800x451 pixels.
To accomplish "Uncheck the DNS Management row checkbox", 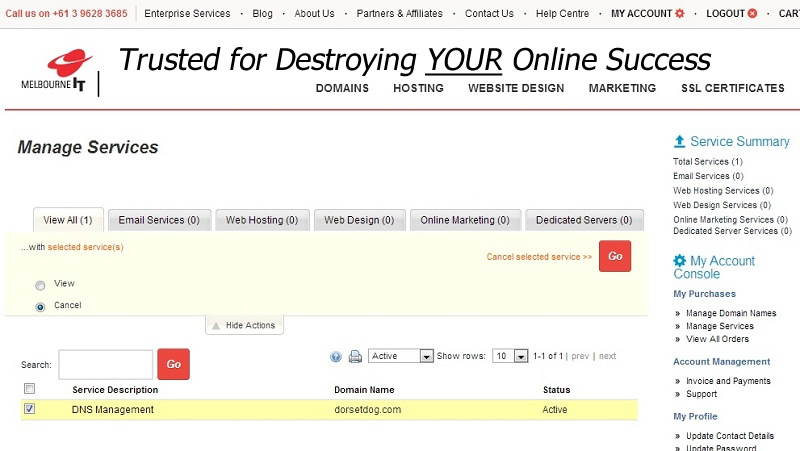I will coord(30,409).
